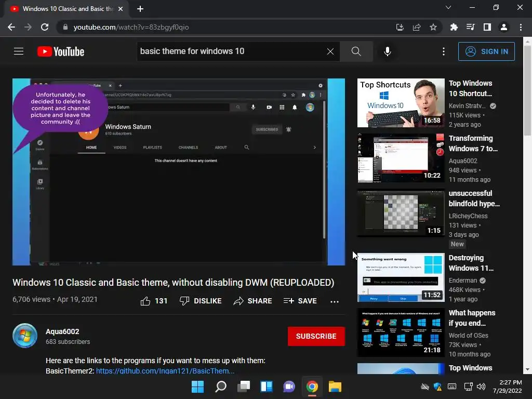
Task: Reload the current page
Action: tap(45, 27)
